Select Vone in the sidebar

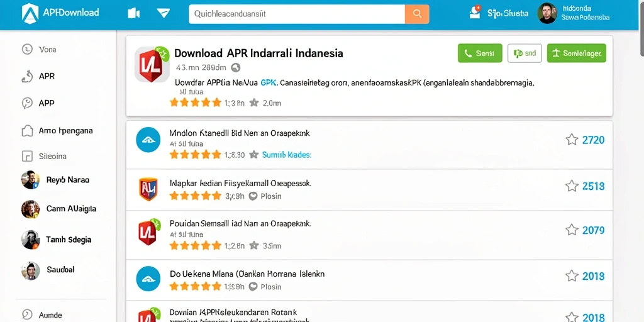[48, 50]
